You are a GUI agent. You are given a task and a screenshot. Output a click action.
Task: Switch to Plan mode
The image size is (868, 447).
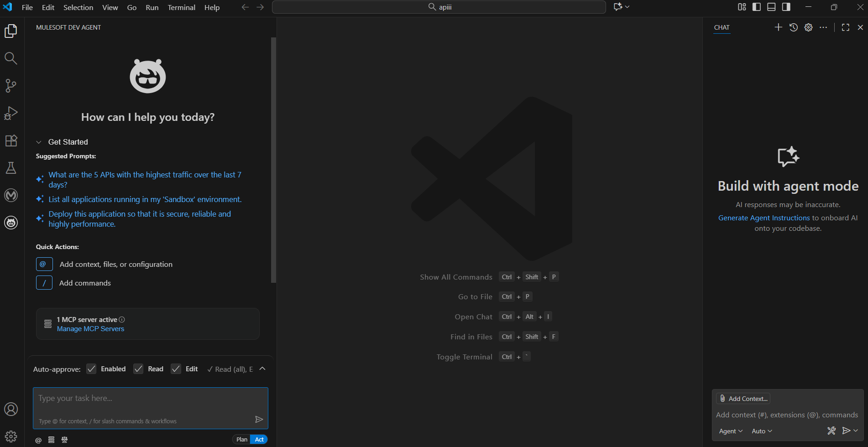241,439
